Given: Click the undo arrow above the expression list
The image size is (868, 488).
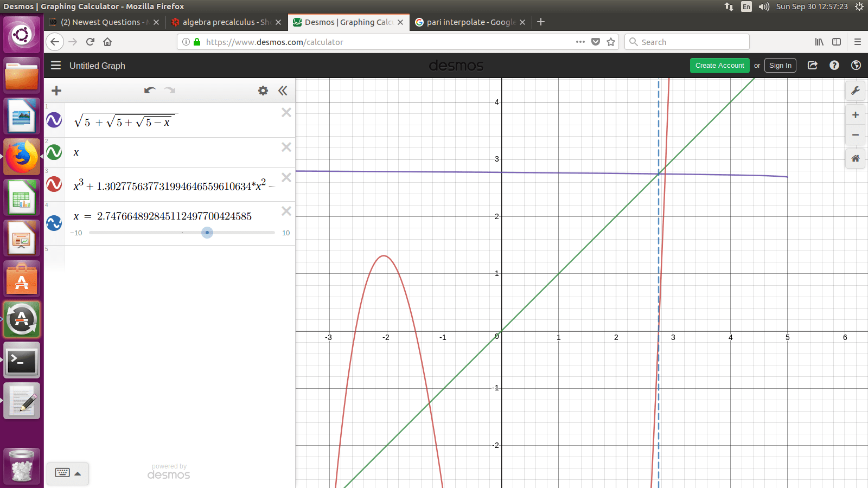Looking at the screenshot, I should point(150,90).
